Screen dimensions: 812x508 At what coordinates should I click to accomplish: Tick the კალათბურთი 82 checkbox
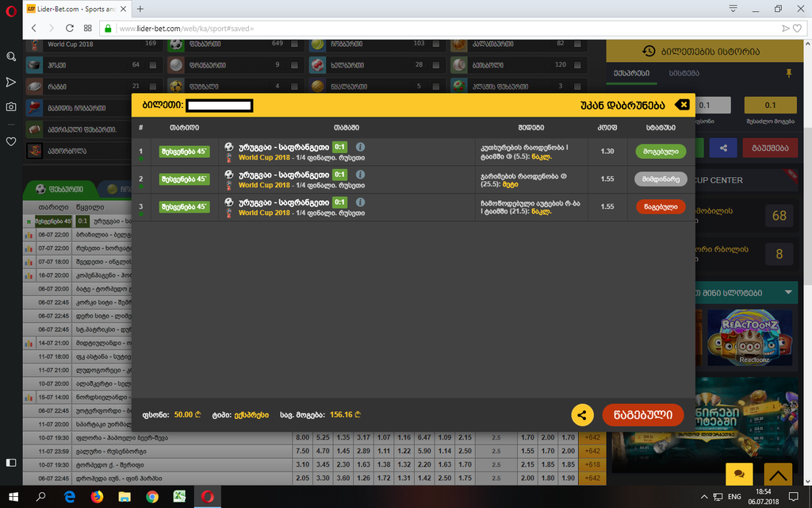point(577,44)
